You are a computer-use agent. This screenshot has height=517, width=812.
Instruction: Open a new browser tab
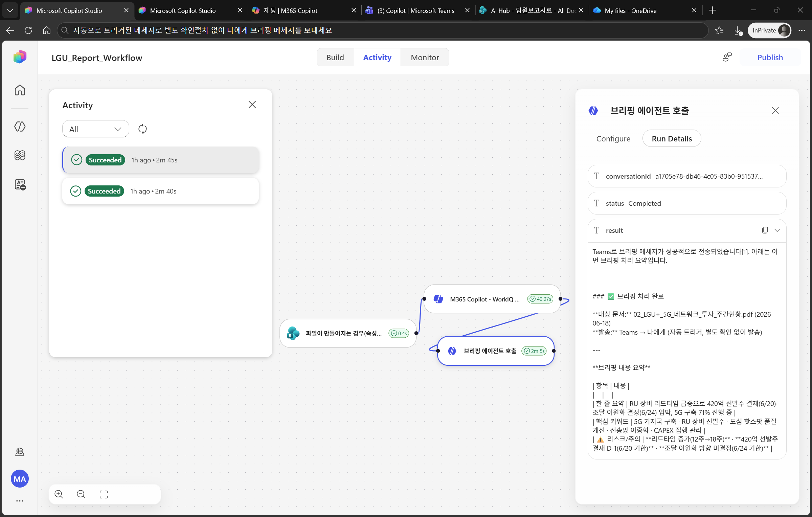coord(713,10)
